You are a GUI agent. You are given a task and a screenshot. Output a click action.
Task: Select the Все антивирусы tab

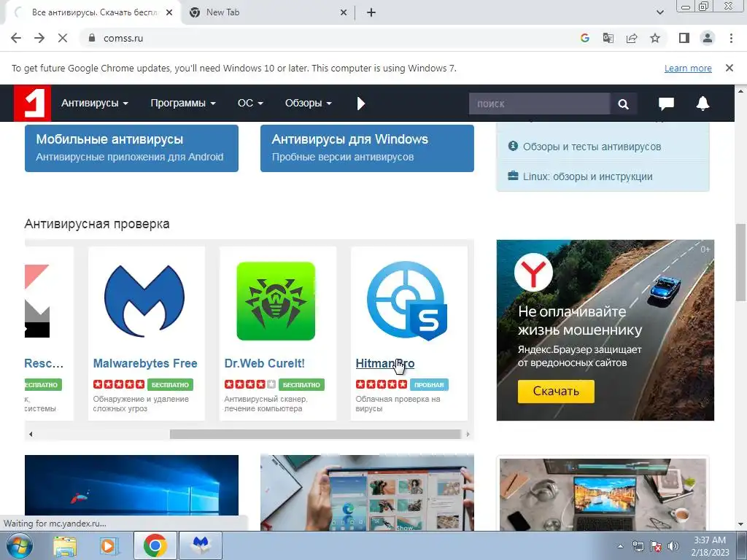coord(94,12)
